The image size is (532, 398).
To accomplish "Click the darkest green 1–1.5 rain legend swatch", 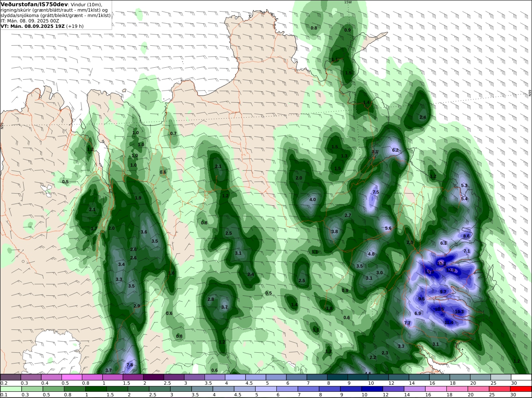I will (96, 389).
